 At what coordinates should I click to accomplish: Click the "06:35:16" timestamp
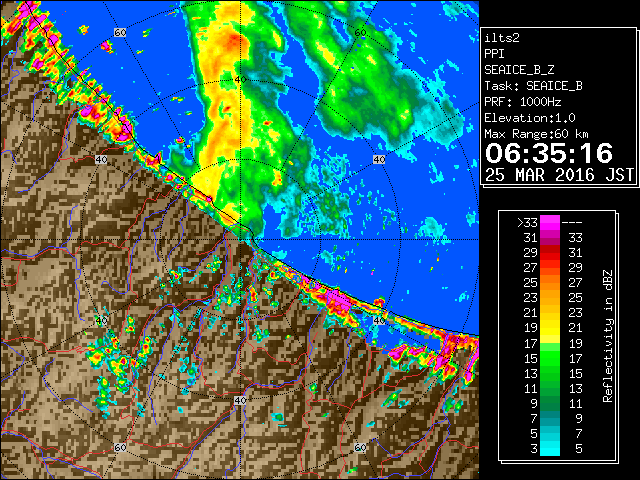coord(549,153)
